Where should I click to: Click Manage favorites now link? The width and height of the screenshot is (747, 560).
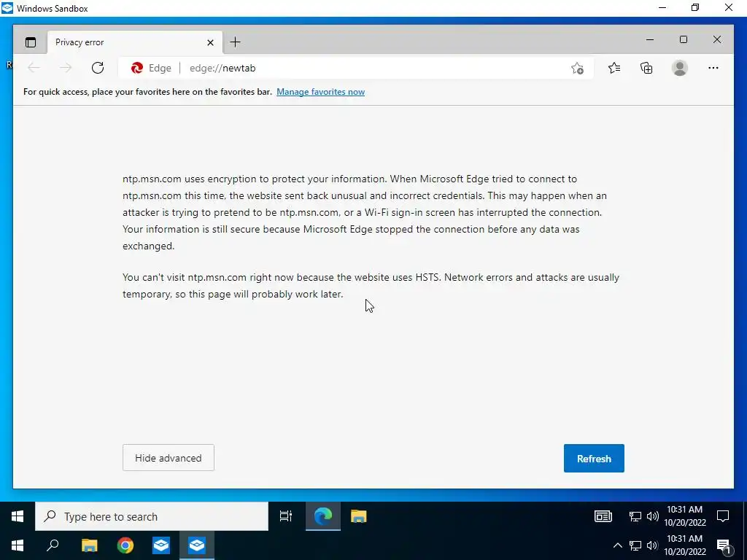tap(321, 92)
